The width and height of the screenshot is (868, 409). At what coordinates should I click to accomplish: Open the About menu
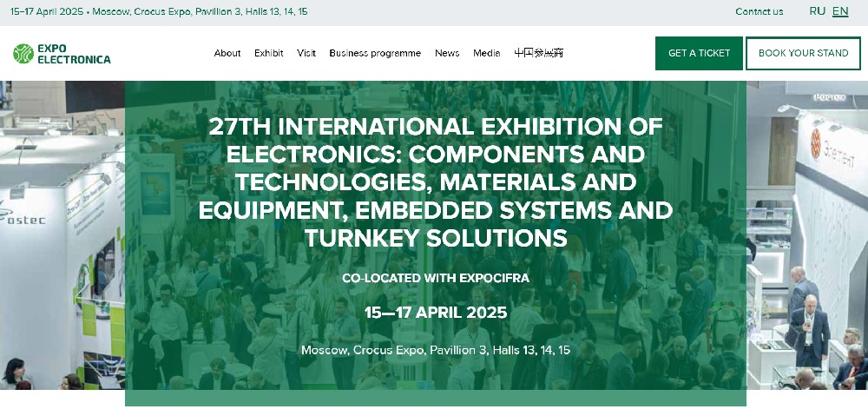[x=227, y=53]
